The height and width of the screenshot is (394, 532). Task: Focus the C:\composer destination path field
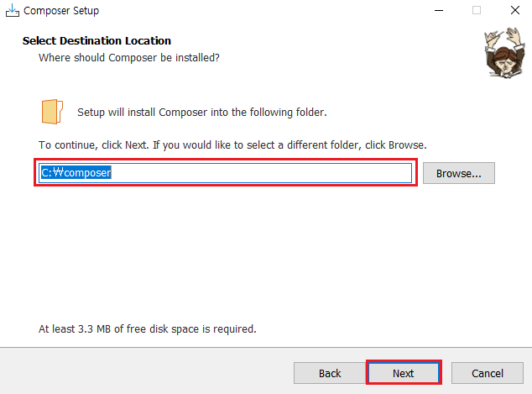(225, 172)
